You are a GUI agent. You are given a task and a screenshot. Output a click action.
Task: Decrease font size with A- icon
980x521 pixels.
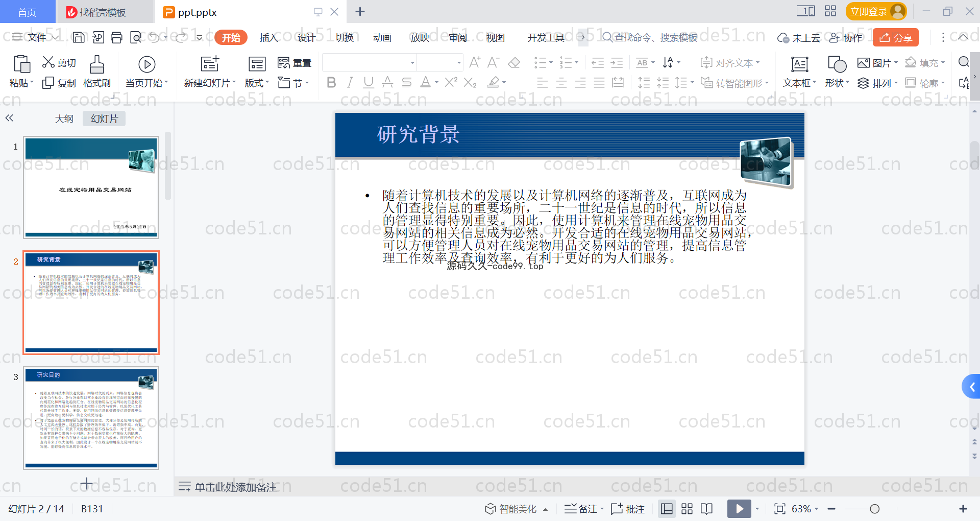tap(494, 62)
